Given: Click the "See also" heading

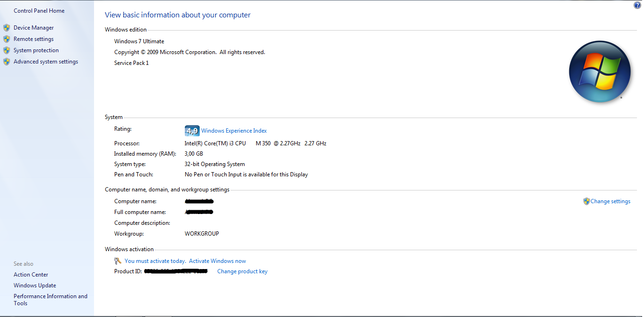Looking at the screenshot, I should click(x=24, y=264).
